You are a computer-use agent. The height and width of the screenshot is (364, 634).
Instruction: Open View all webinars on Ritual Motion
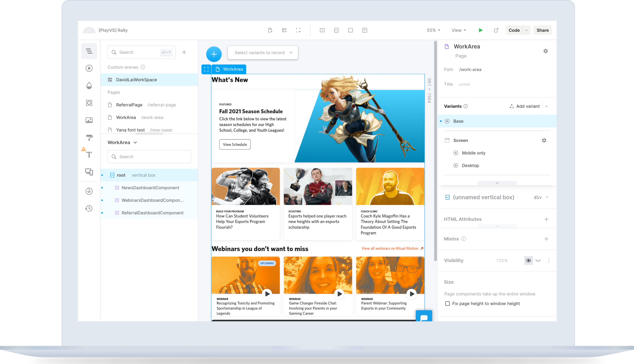click(392, 248)
